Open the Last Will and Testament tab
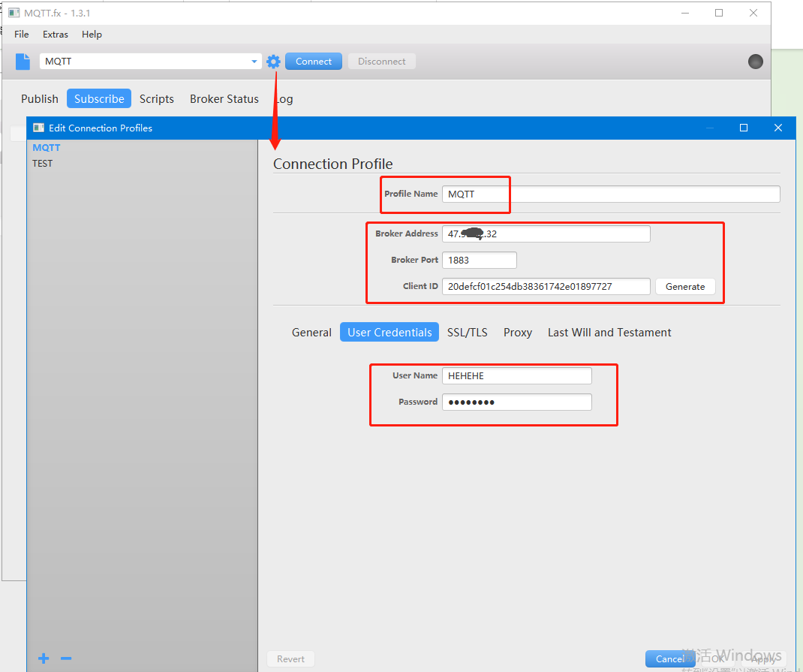 pos(609,333)
